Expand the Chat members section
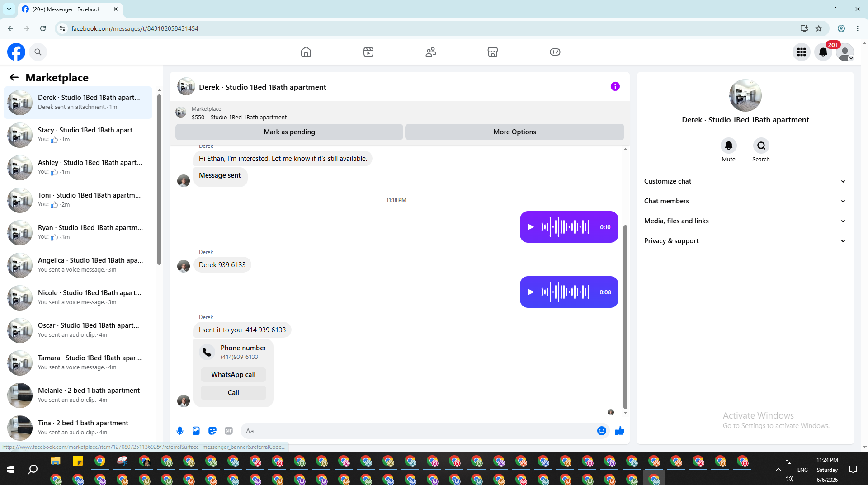Viewport: 868px width, 485px height. click(745, 201)
